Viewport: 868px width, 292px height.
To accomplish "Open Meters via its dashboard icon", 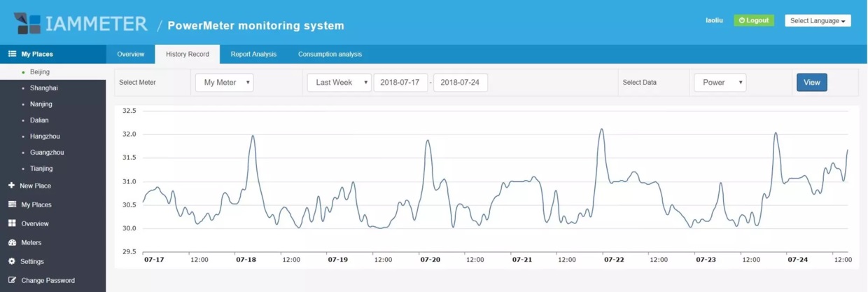I will [12, 242].
